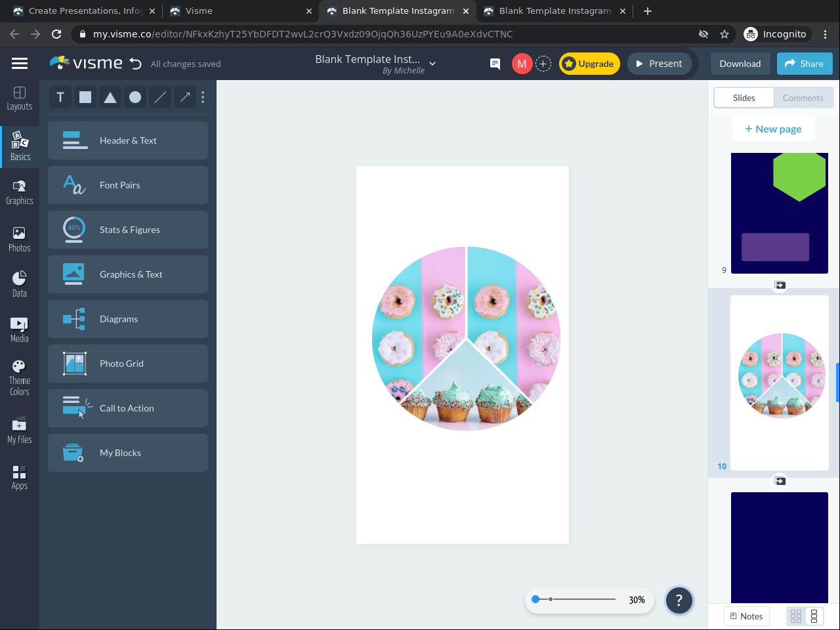The height and width of the screenshot is (630, 840).
Task: Select the Text tool
Action: (x=60, y=97)
